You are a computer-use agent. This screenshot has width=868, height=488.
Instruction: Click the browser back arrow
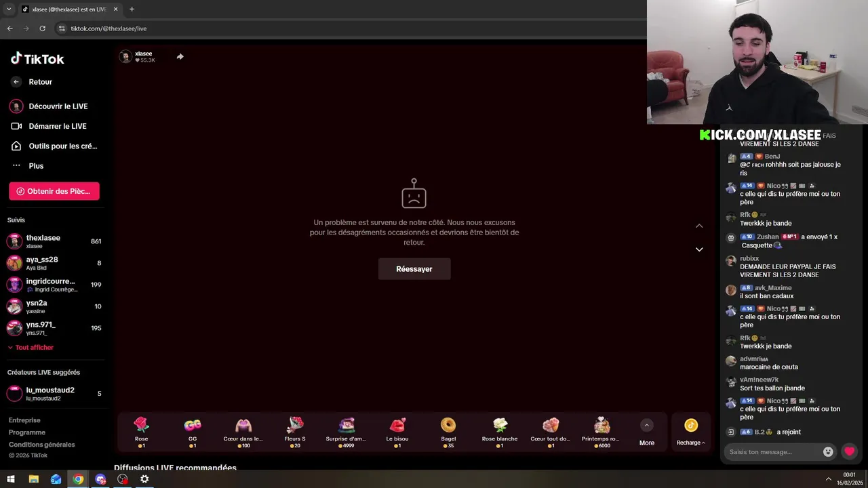pos(9,28)
